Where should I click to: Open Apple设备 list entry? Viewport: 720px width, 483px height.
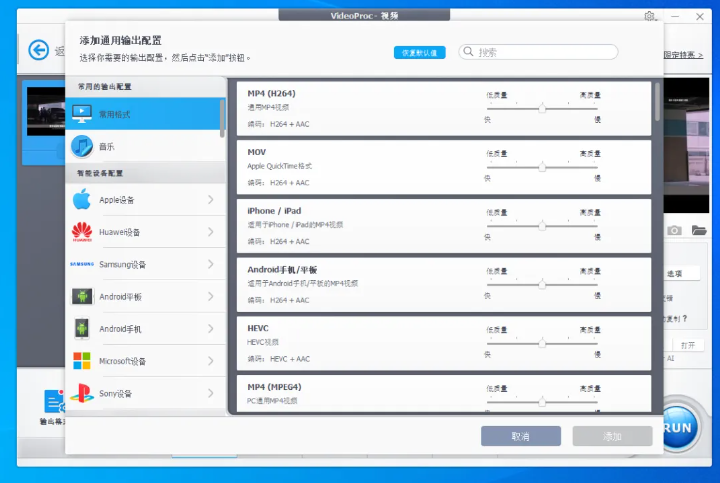tap(145, 199)
